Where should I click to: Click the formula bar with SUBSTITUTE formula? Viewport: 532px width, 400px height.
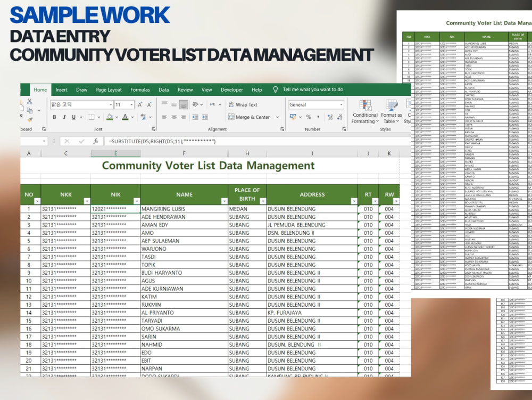[257, 141]
